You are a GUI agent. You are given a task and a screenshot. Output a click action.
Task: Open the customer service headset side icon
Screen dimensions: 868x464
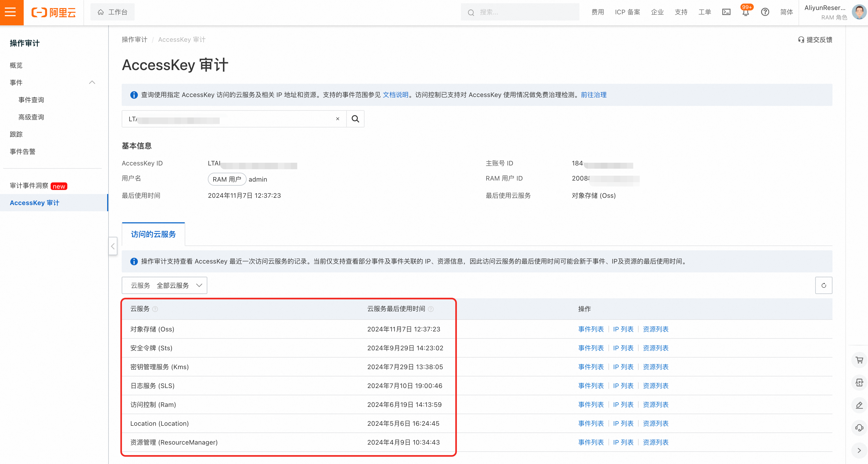click(859, 428)
